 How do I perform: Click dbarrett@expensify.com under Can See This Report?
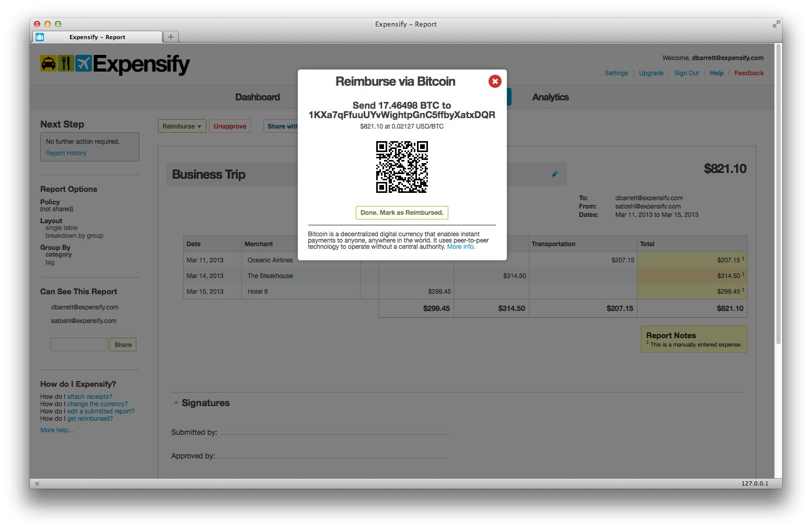click(85, 307)
